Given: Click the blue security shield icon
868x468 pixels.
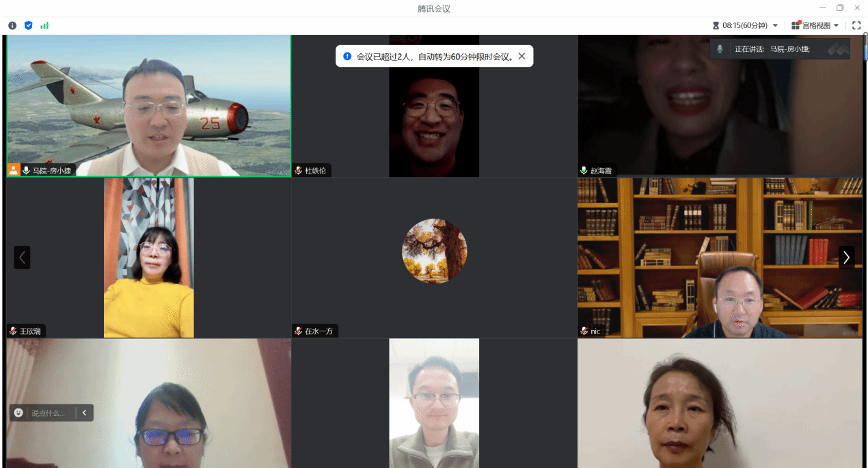Looking at the screenshot, I should [x=28, y=25].
